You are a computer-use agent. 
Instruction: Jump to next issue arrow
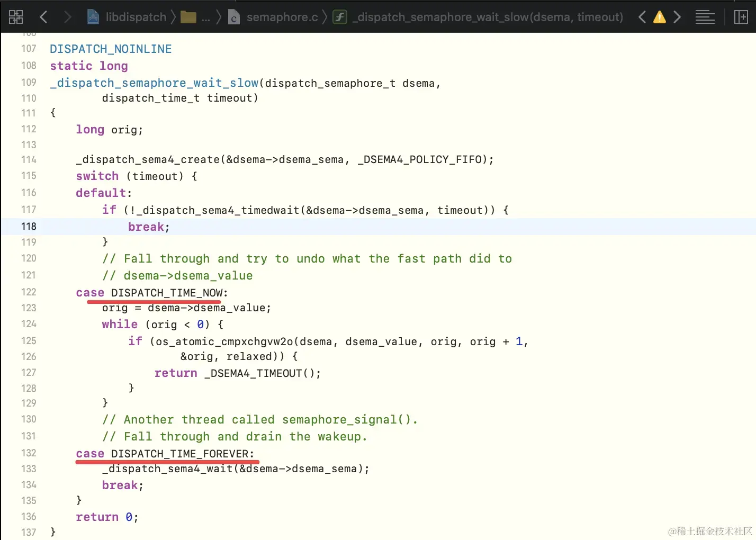pyautogui.click(x=677, y=17)
